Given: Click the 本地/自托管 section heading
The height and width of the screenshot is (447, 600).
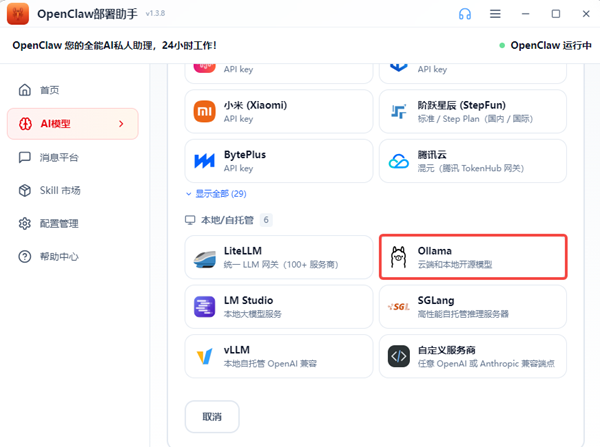Looking at the screenshot, I should click(x=227, y=220).
